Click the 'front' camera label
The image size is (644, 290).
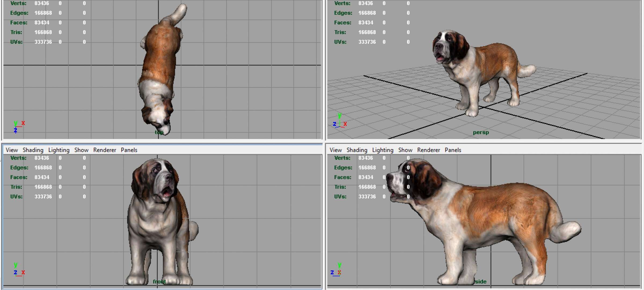159,281
